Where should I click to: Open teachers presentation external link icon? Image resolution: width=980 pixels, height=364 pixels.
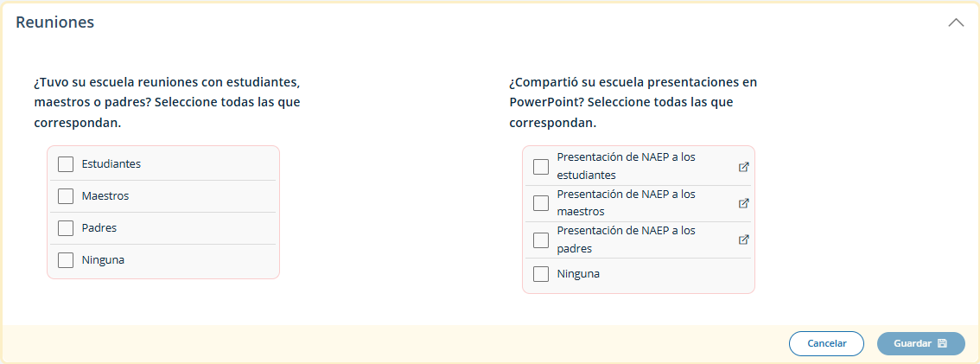click(743, 203)
